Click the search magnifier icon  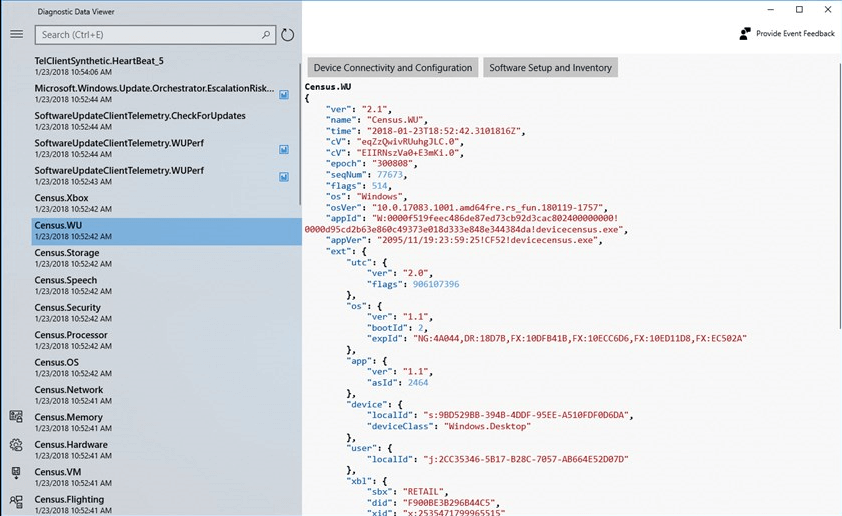click(x=266, y=35)
